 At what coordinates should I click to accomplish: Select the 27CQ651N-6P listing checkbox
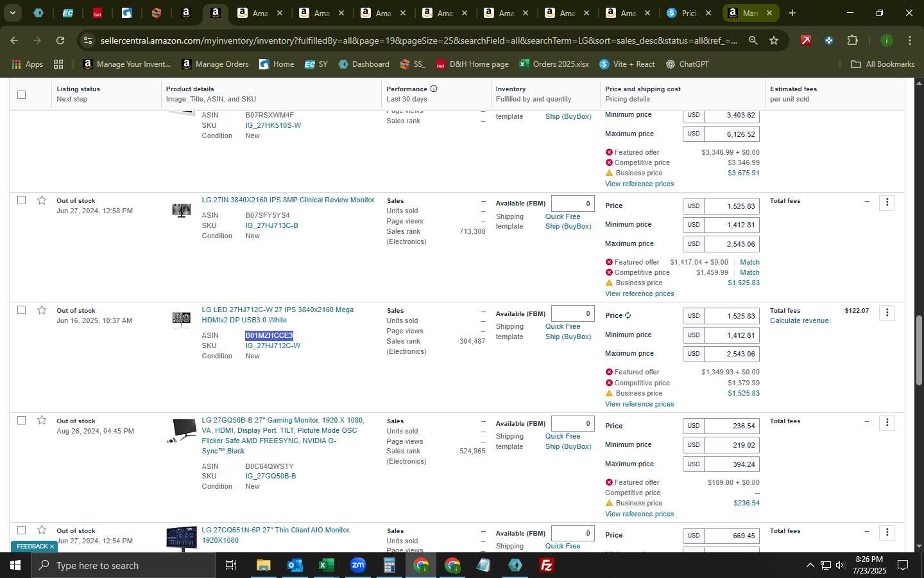[x=21, y=530]
